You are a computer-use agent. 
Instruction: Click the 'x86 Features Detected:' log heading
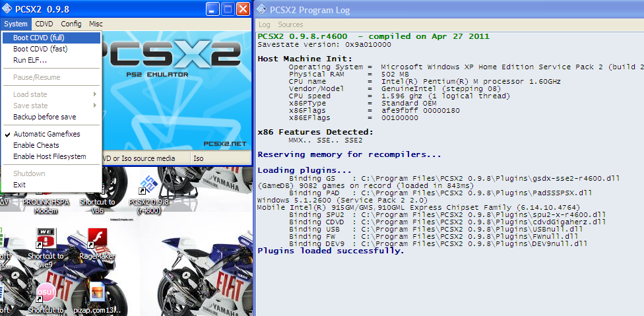pyautogui.click(x=315, y=132)
